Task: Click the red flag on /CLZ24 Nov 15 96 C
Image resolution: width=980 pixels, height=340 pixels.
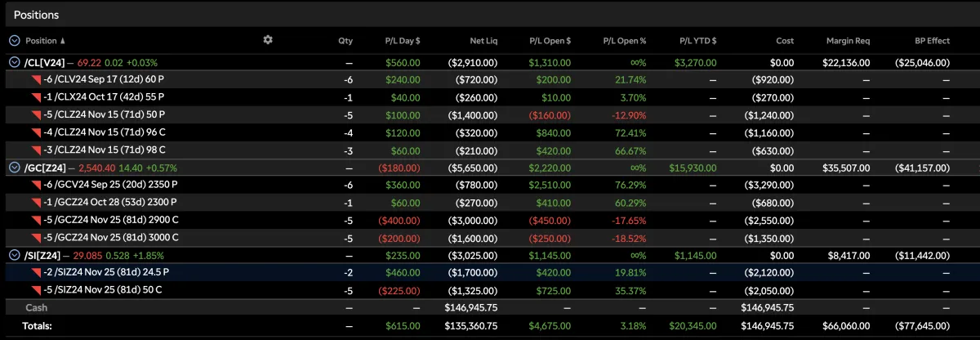Action: pyautogui.click(x=36, y=132)
